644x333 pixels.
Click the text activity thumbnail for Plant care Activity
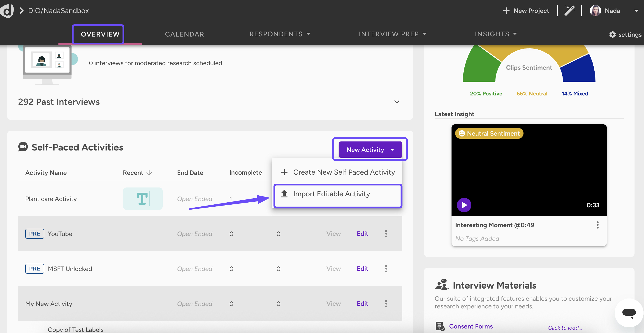[143, 199]
